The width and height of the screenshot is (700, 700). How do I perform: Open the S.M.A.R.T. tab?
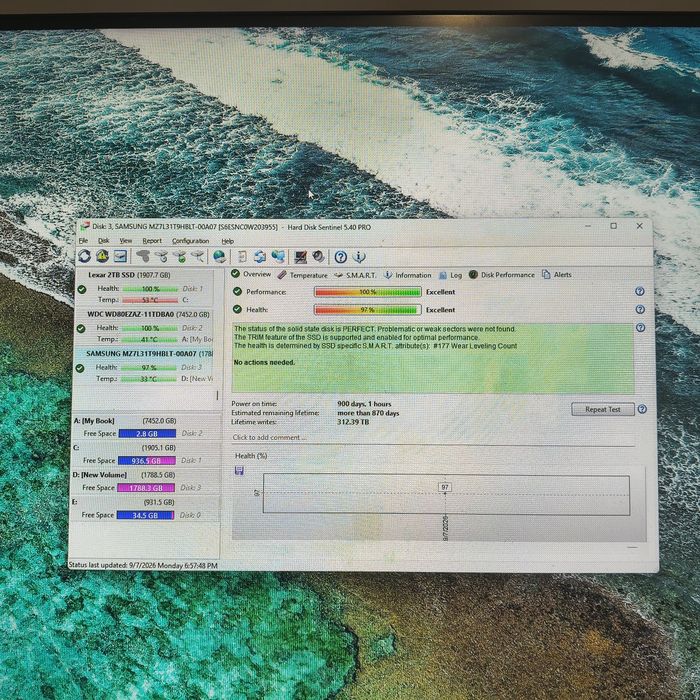tap(355, 275)
